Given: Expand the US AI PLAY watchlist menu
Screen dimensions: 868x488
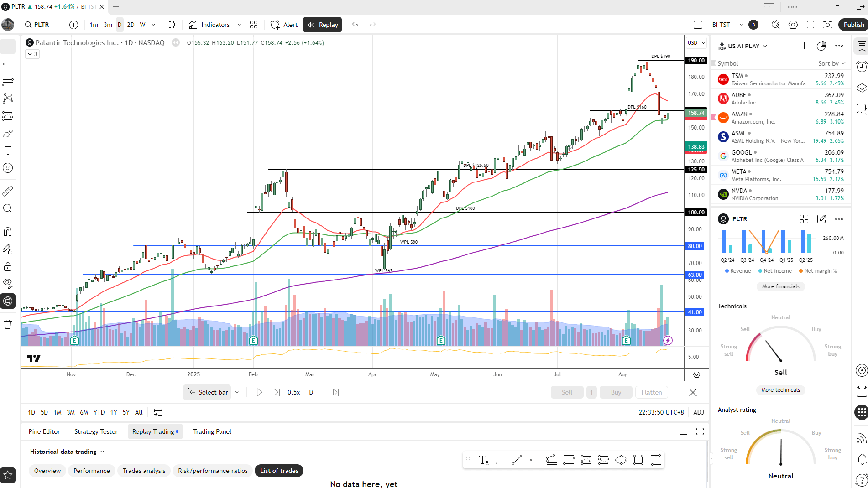Looking at the screenshot, I should [765, 46].
